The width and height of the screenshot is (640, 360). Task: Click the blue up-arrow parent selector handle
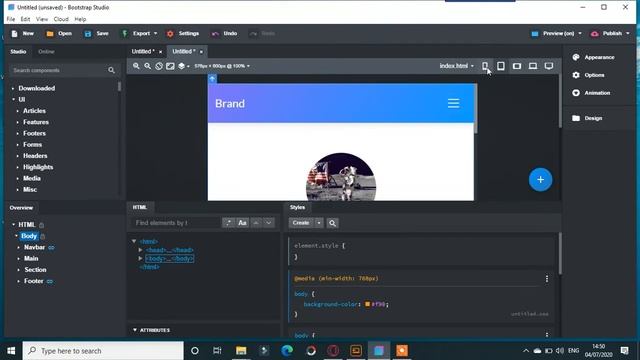(x=212, y=79)
